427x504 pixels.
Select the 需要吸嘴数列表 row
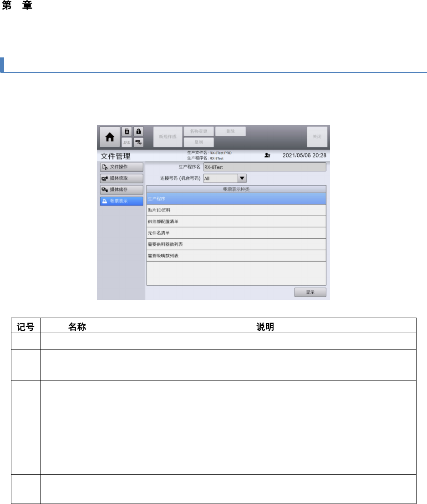click(236, 256)
